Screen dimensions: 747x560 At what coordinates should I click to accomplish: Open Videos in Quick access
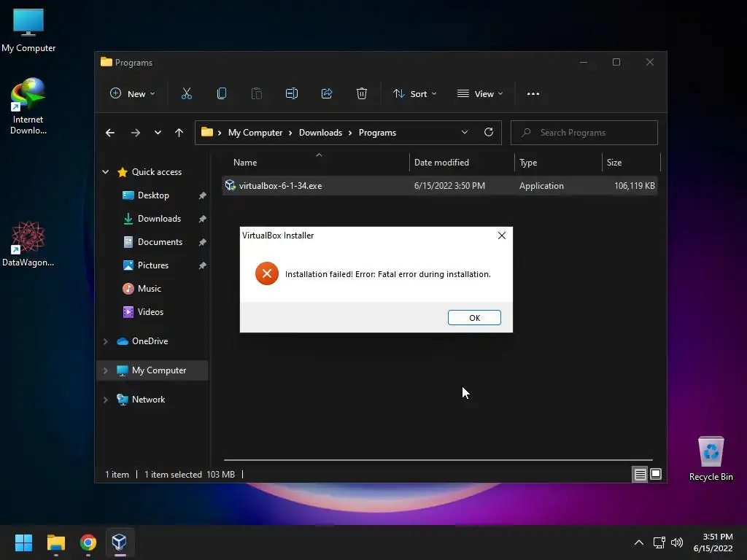pos(150,312)
